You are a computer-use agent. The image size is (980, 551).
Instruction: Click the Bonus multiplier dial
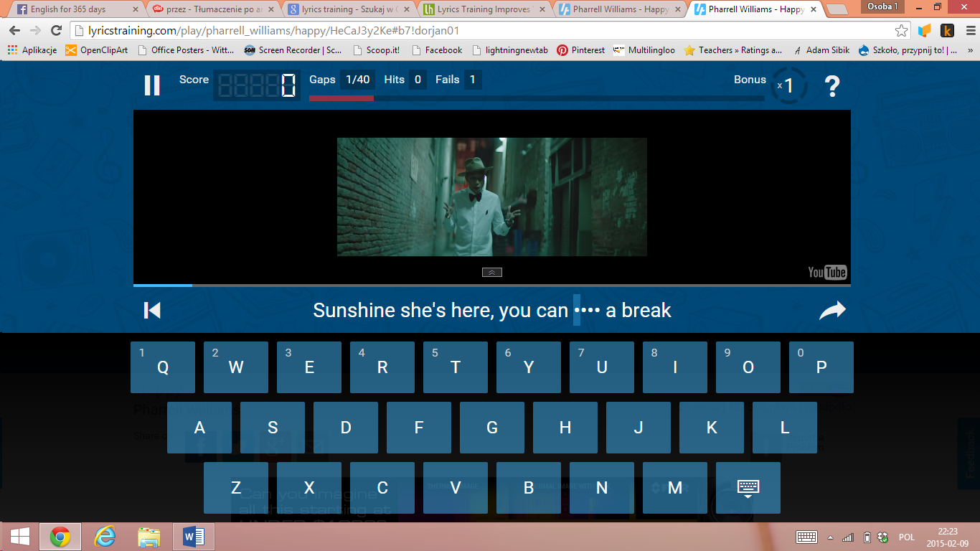click(788, 86)
